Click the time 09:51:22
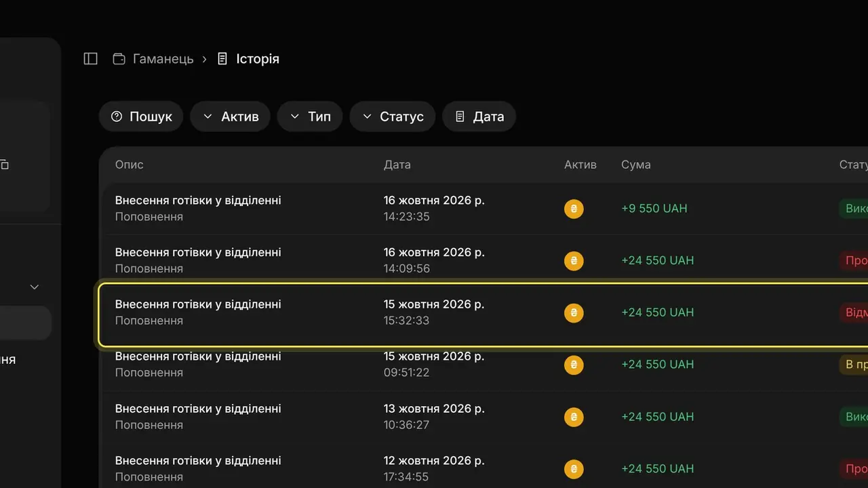The height and width of the screenshot is (488, 868). (x=407, y=373)
